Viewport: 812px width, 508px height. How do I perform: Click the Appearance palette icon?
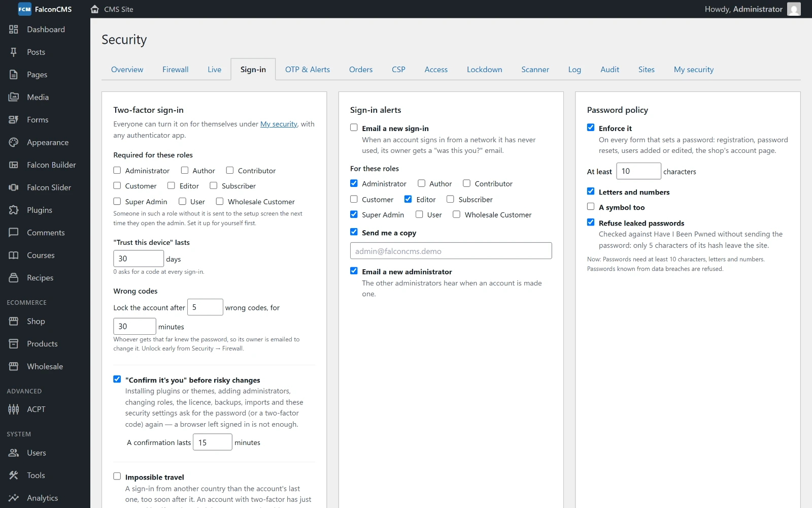click(x=14, y=142)
